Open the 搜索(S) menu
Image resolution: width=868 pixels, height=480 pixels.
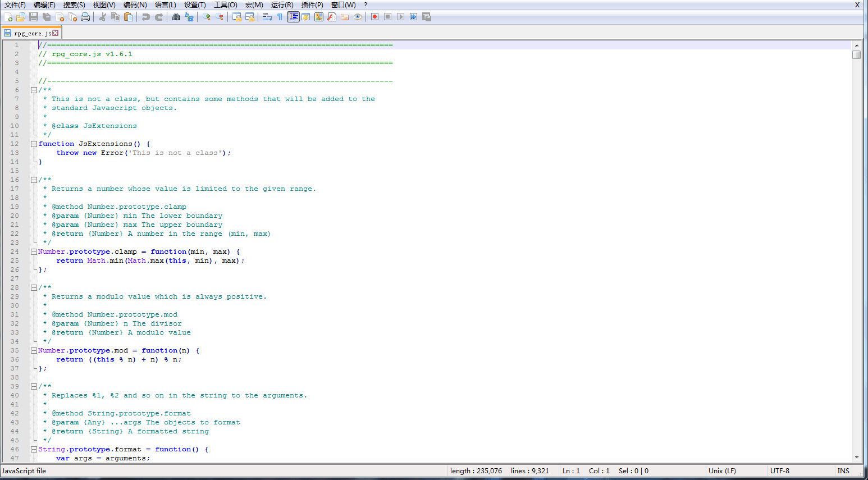pyautogui.click(x=74, y=5)
